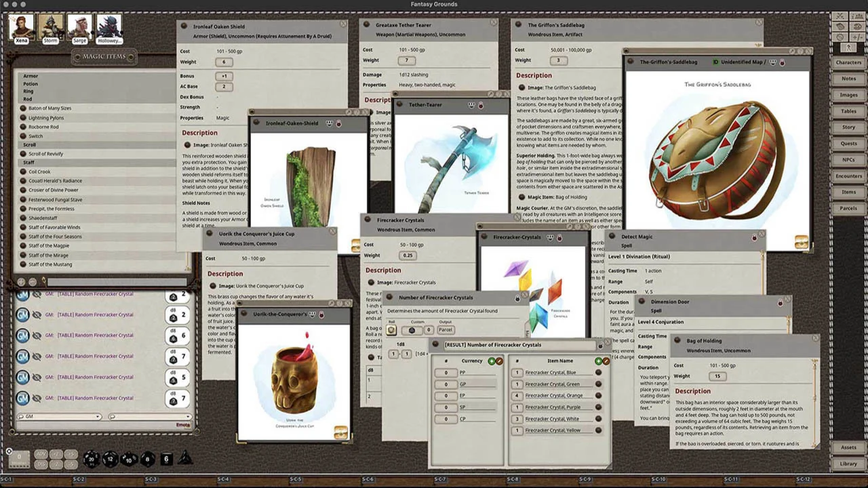Toggle the ADV advantage modifier

click(41, 454)
